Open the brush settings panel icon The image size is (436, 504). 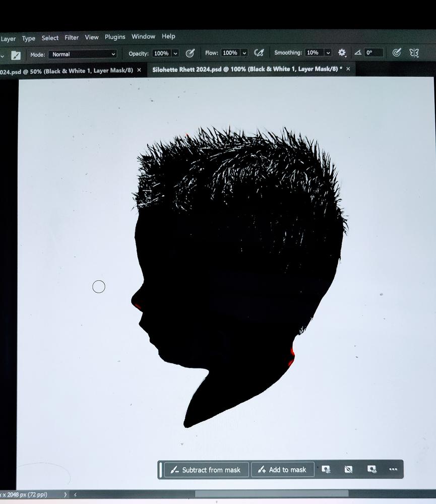(16, 54)
